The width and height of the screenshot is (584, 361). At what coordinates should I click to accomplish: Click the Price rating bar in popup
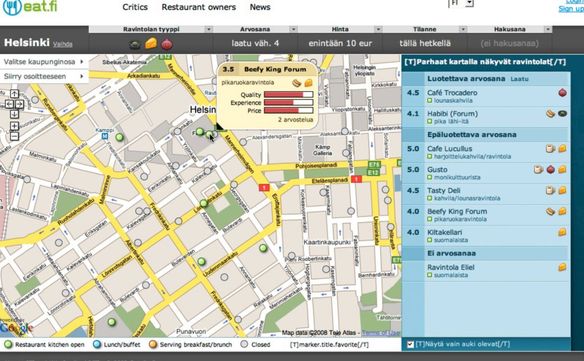[288, 110]
